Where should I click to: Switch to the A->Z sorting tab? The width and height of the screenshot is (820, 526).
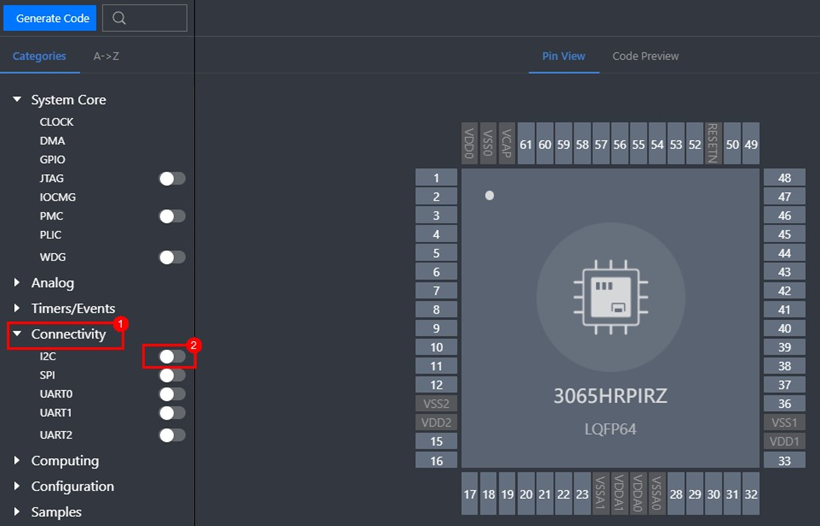(x=106, y=56)
